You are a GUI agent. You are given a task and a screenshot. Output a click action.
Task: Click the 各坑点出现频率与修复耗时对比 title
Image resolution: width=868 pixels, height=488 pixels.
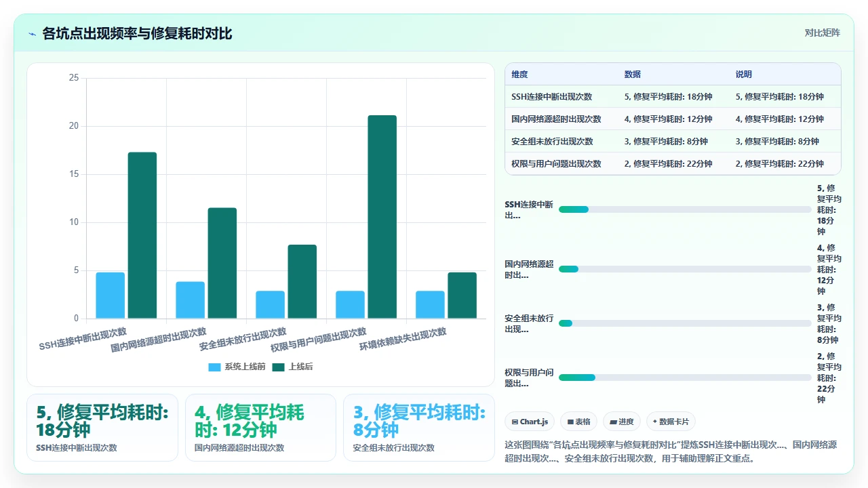pos(137,33)
